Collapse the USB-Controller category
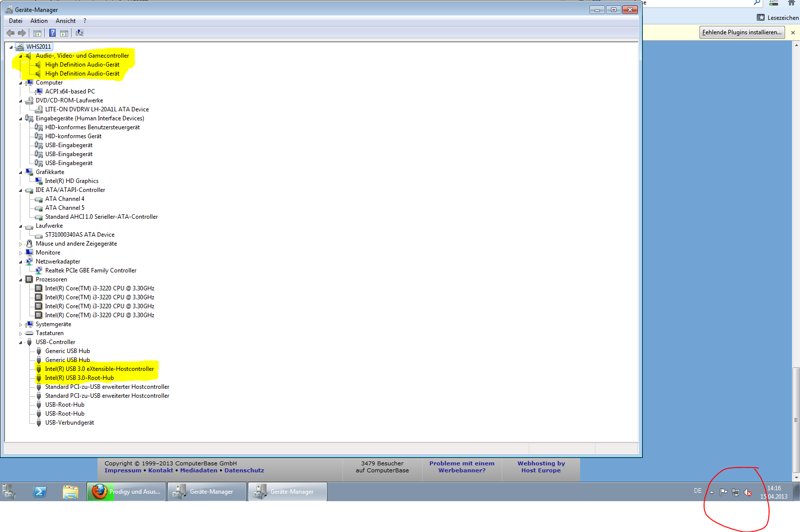 pos(20,343)
